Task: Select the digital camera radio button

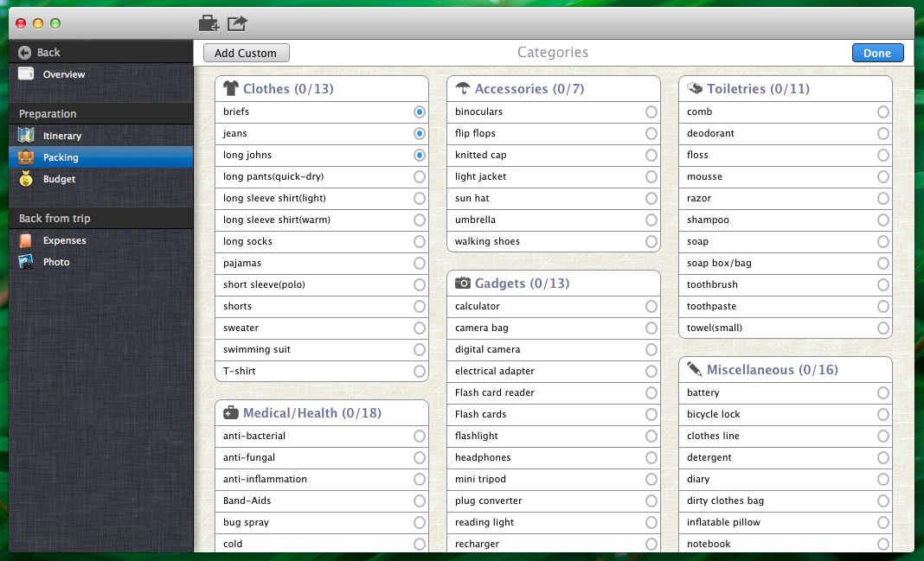Action: (651, 350)
